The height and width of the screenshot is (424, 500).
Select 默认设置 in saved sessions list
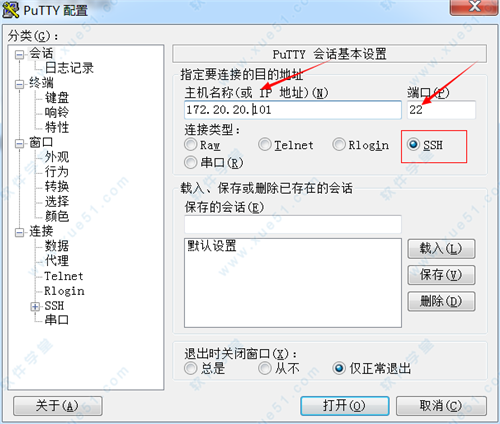tap(212, 246)
